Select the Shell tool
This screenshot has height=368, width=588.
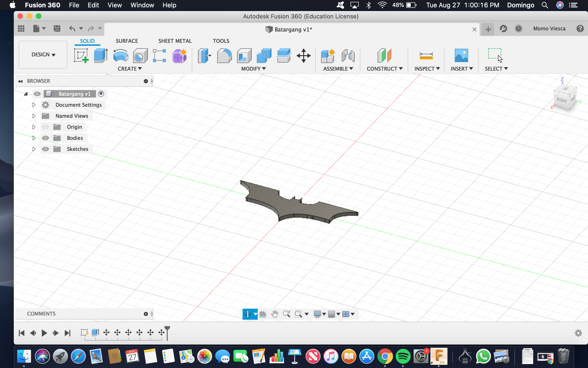click(x=244, y=55)
